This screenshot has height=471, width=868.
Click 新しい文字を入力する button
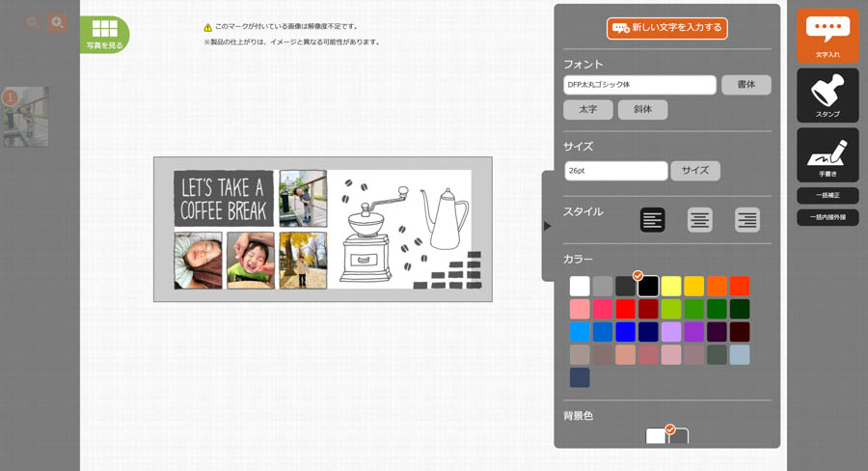[666, 28]
